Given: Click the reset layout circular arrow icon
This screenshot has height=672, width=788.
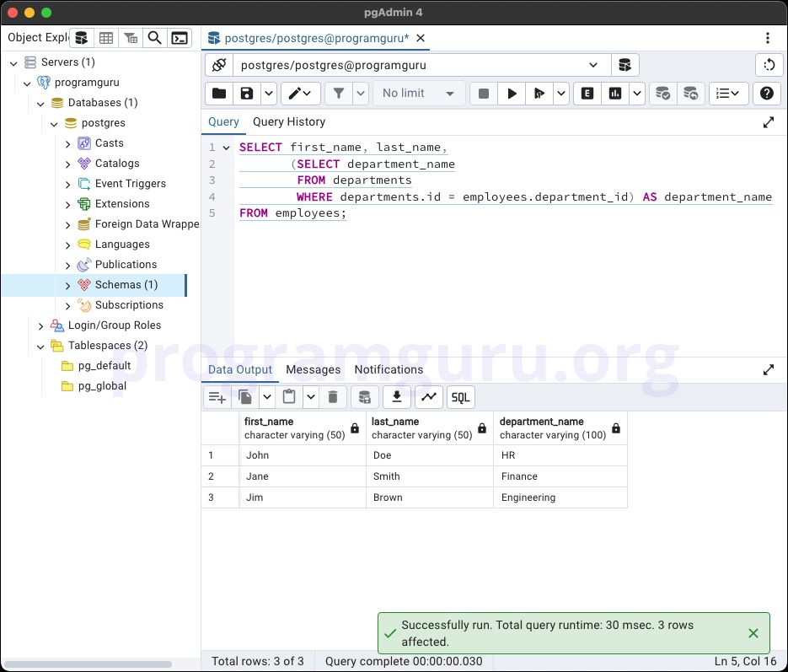Looking at the screenshot, I should pyautogui.click(x=769, y=65).
